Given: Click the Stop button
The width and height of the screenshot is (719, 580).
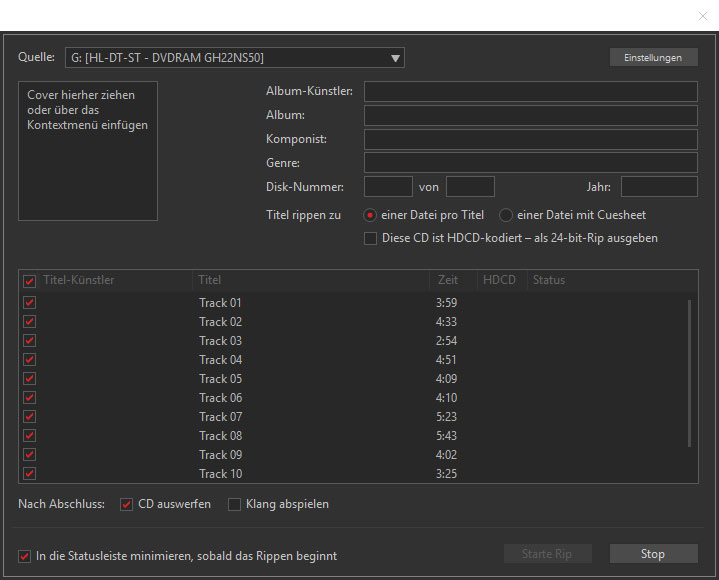Looking at the screenshot, I should 653,554.
